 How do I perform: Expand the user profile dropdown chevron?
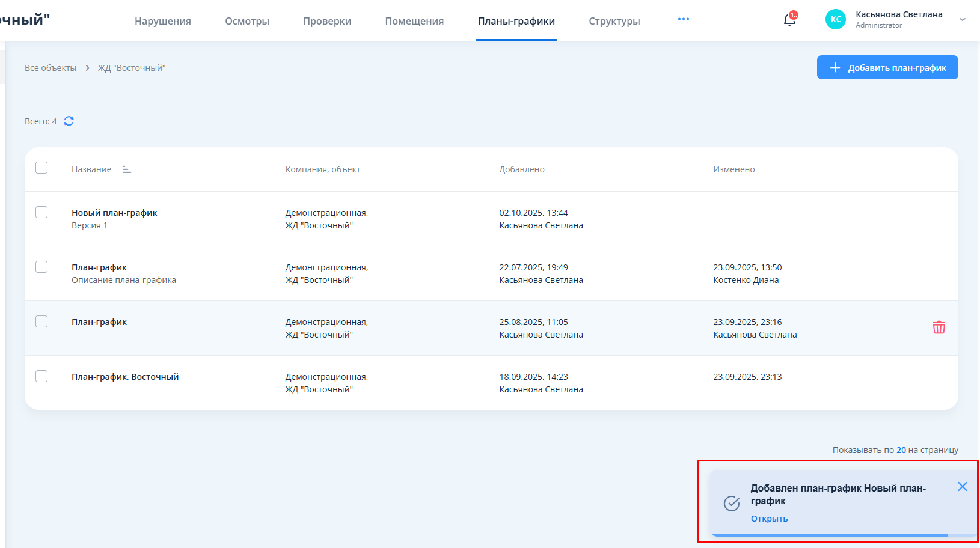(x=963, y=20)
